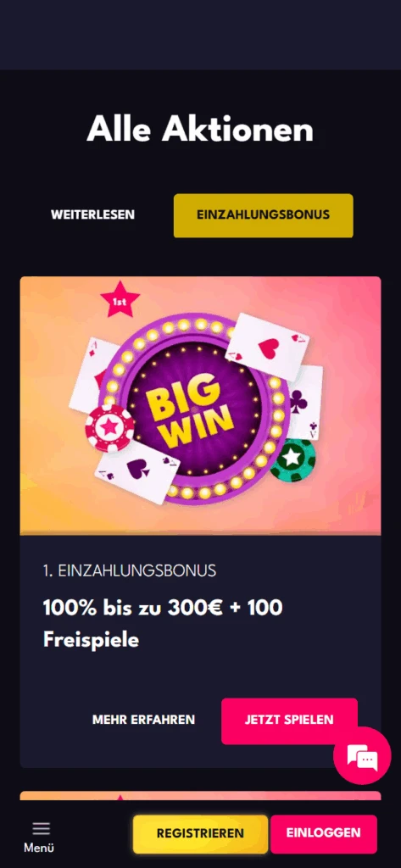Switch to the WEITERLESEN tab

click(92, 214)
